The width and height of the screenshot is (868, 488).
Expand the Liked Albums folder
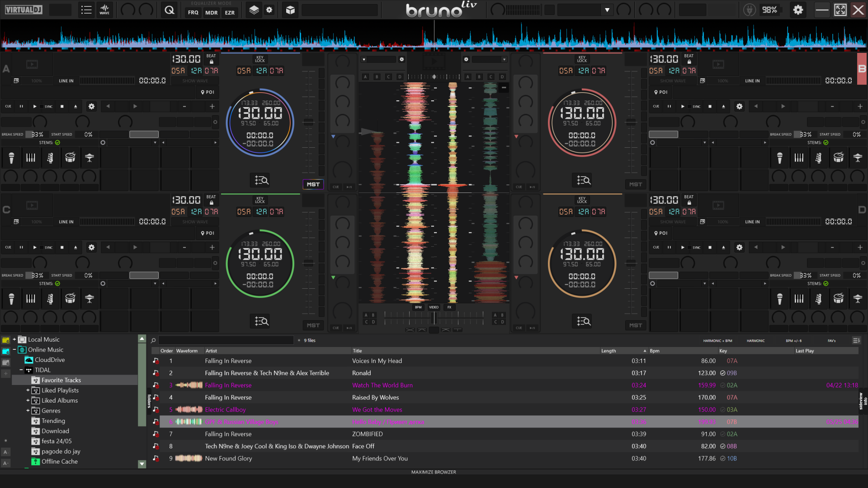click(x=28, y=400)
